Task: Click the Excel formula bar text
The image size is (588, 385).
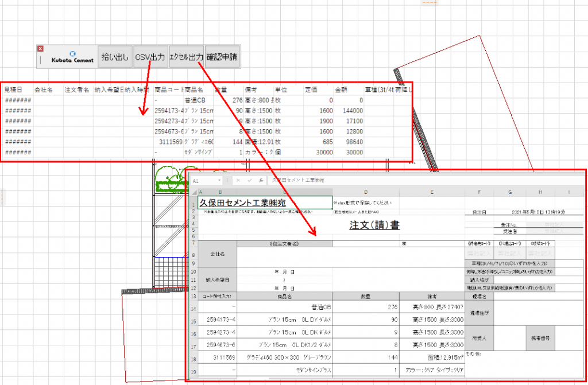Action: 298,180
